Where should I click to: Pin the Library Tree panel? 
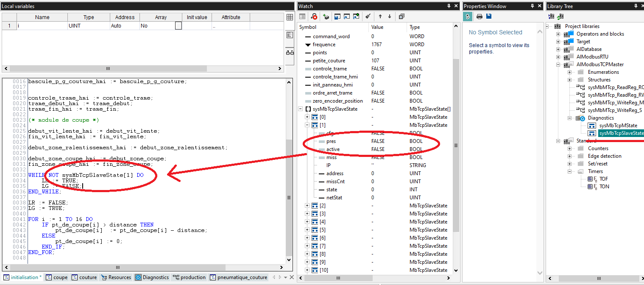(x=637, y=6)
